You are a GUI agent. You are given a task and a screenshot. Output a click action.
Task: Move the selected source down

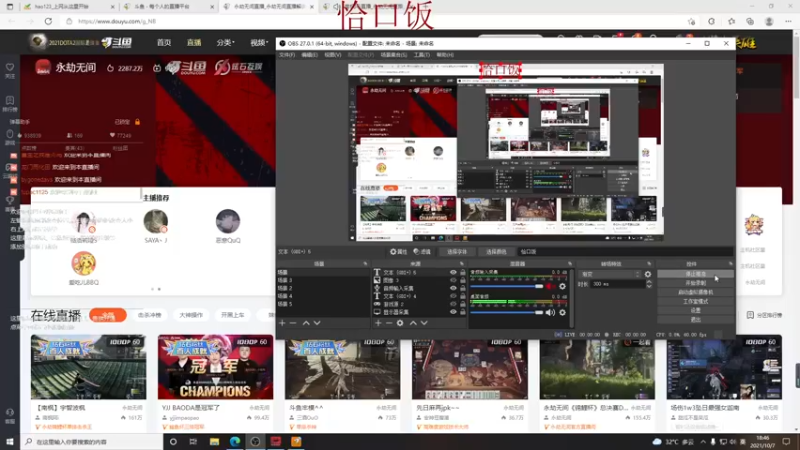click(424, 323)
